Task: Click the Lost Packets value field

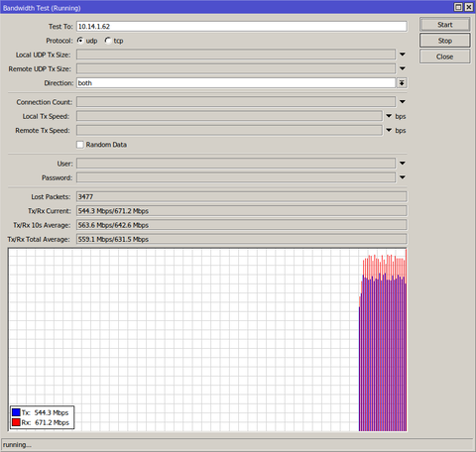Action: [x=242, y=197]
